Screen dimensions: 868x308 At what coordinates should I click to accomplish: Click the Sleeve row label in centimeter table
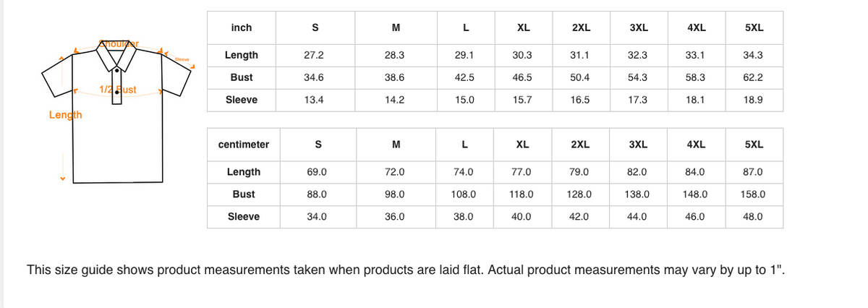(x=243, y=216)
